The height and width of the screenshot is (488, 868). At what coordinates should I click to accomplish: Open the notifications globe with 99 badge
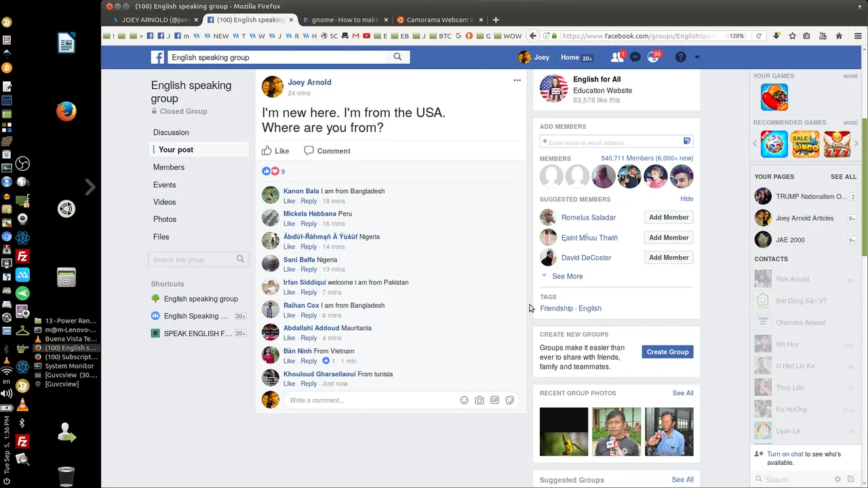pyautogui.click(x=653, y=58)
